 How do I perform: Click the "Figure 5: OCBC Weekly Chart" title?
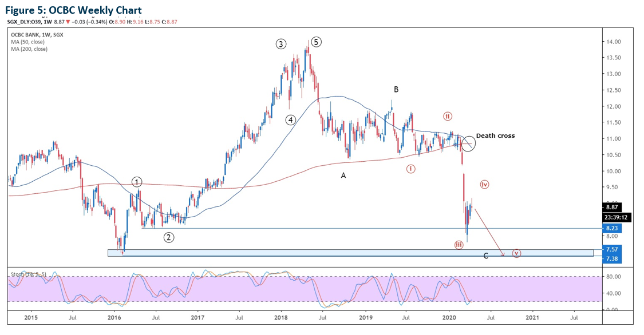coord(74,10)
